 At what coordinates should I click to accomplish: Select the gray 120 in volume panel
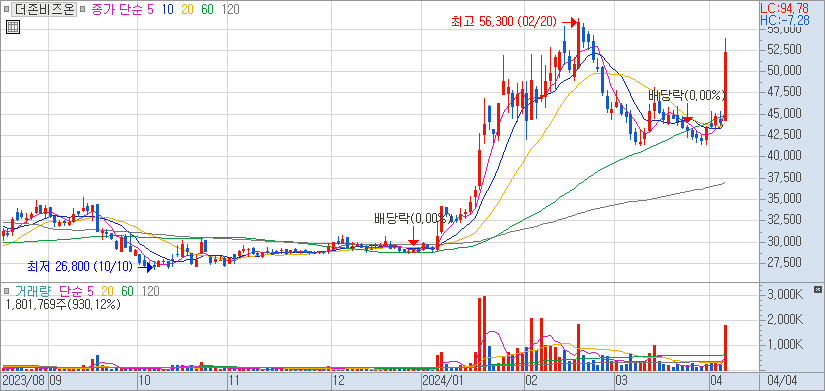tap(150, 290)
